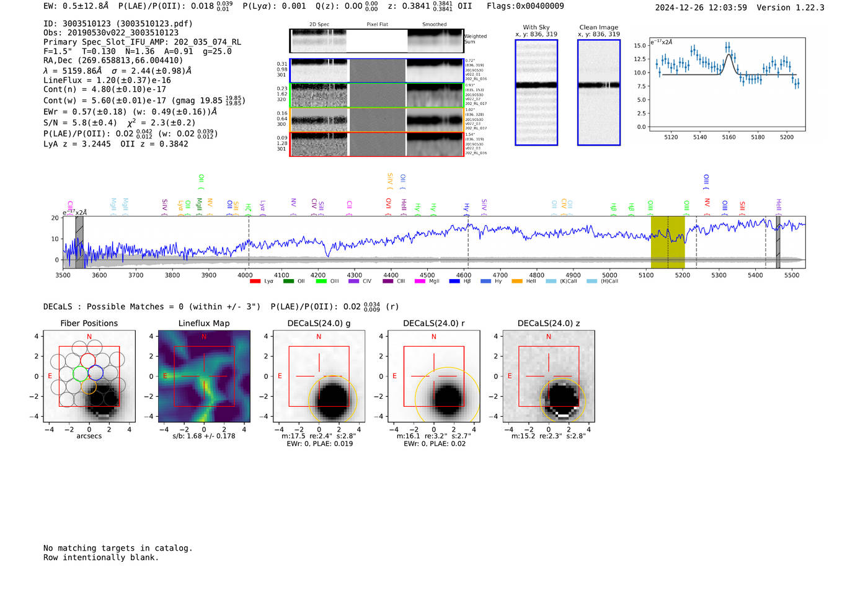Screen dimensions: 868x591
Task: Click the lime OIII legend swatch
Action: click(321, 281)
